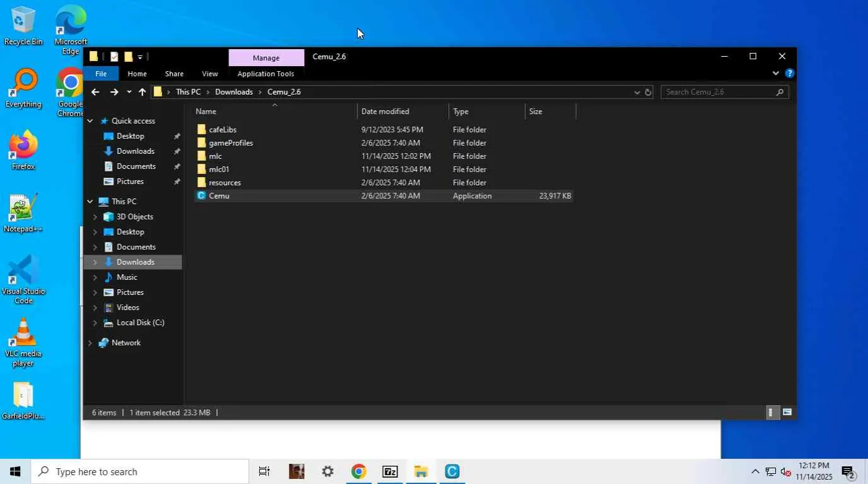Sort by the Name column header
The width and height of the screenshot is (868, 484).
[x=274, y=112]
